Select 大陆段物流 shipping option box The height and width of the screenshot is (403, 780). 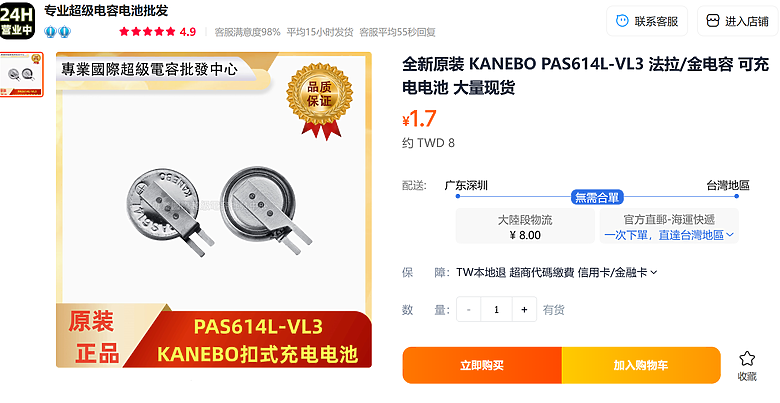pyautogui.click(x=525, y=226)
